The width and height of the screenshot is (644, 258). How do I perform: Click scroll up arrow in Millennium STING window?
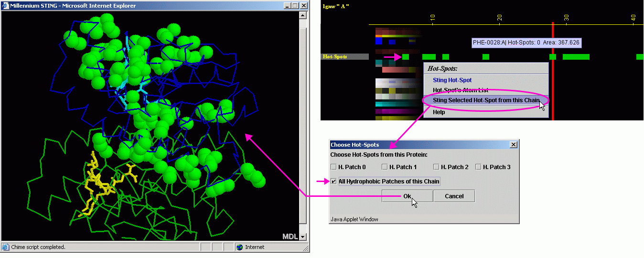[x=302, y=15]
